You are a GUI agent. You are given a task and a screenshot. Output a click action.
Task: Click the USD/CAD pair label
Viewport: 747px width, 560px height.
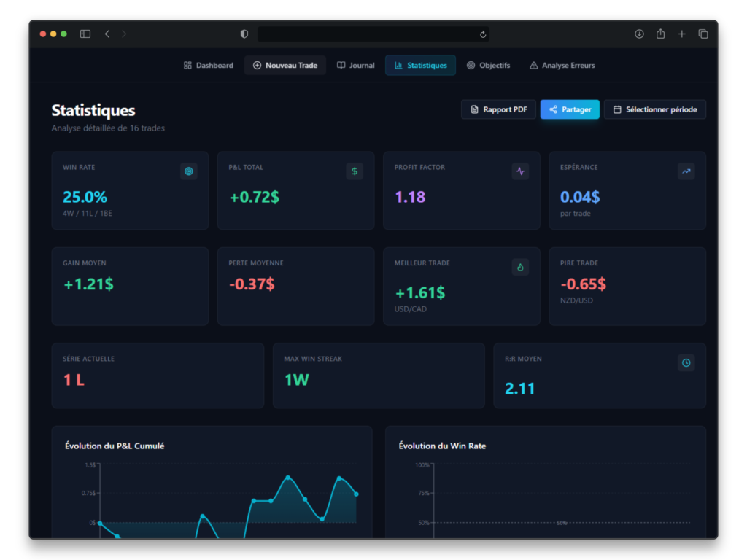pyautogui.click(x=410, y=309)
